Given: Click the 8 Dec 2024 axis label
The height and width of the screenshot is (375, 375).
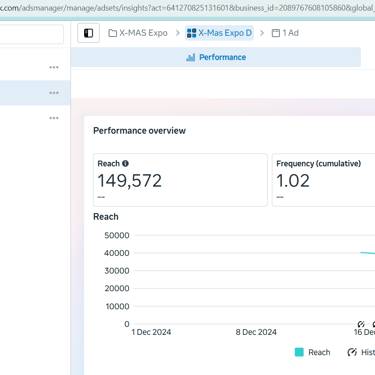Looking at the screenshot, I should [256, 332].
